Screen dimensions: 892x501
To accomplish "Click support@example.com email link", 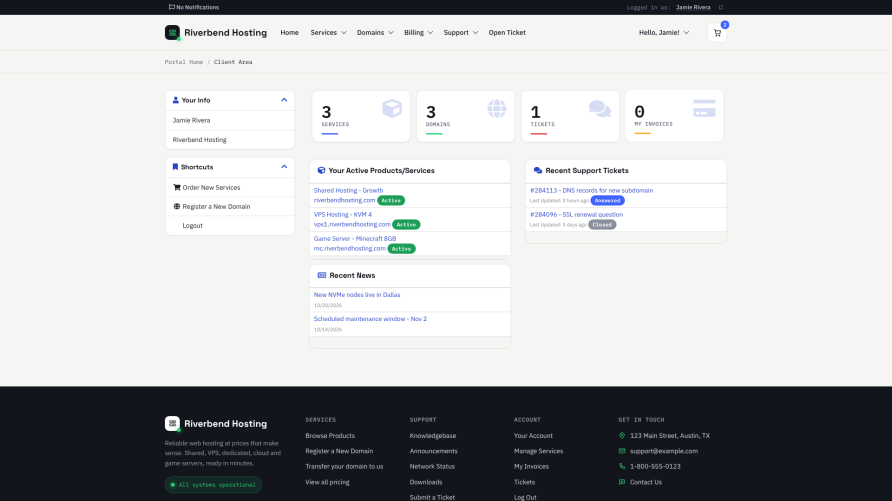I will [663, 451].
